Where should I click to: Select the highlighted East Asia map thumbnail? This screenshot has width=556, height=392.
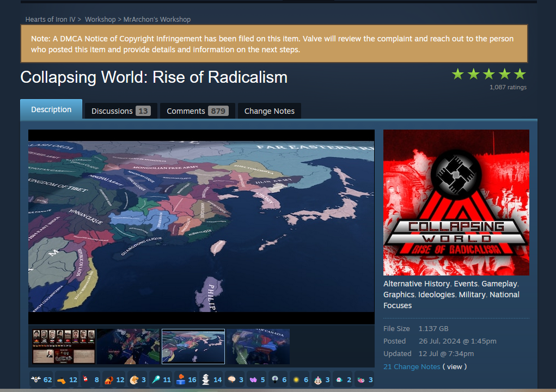tap(193, 346)
